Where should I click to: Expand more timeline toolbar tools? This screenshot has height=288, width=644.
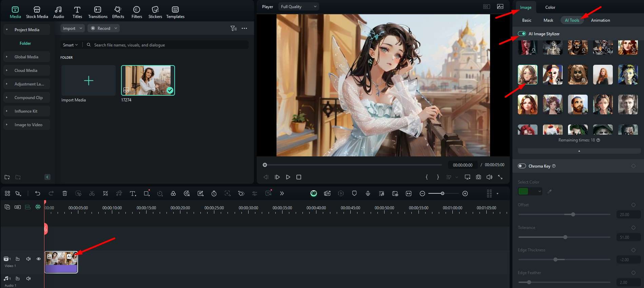click(x=282, y=193)
